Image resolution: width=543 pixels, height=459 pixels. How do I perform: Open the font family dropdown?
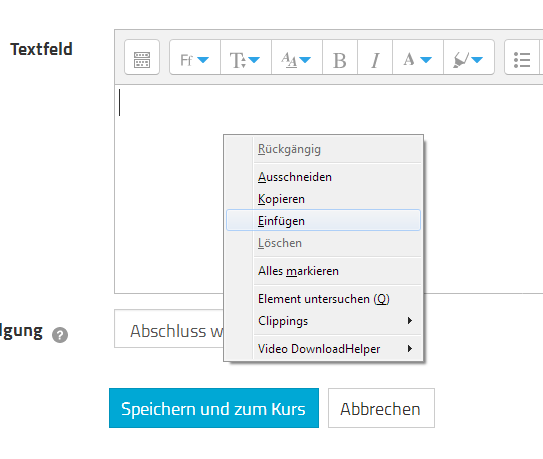tap(195, 58)
